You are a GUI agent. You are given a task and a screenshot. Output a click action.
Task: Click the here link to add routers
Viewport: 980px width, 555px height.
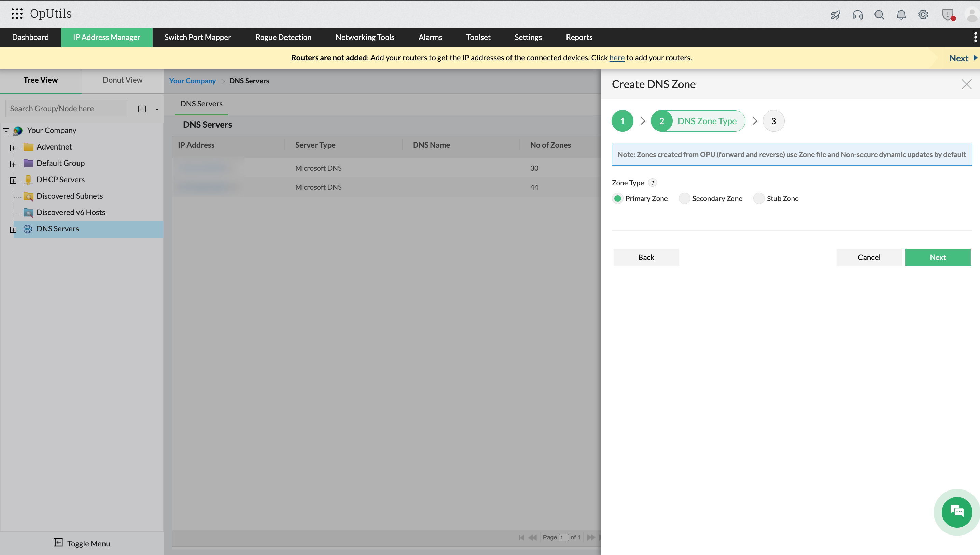pyautogui.click(x=617, y=58)
